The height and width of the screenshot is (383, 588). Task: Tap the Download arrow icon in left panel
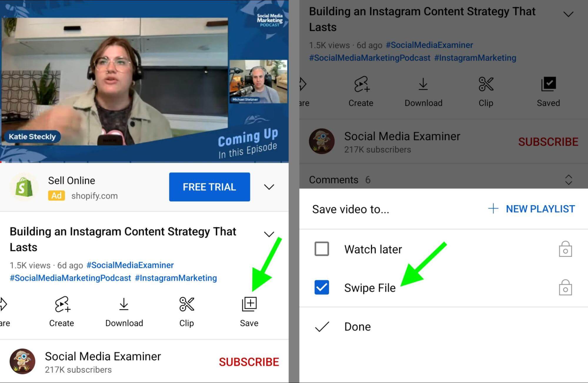coord(124,304)
